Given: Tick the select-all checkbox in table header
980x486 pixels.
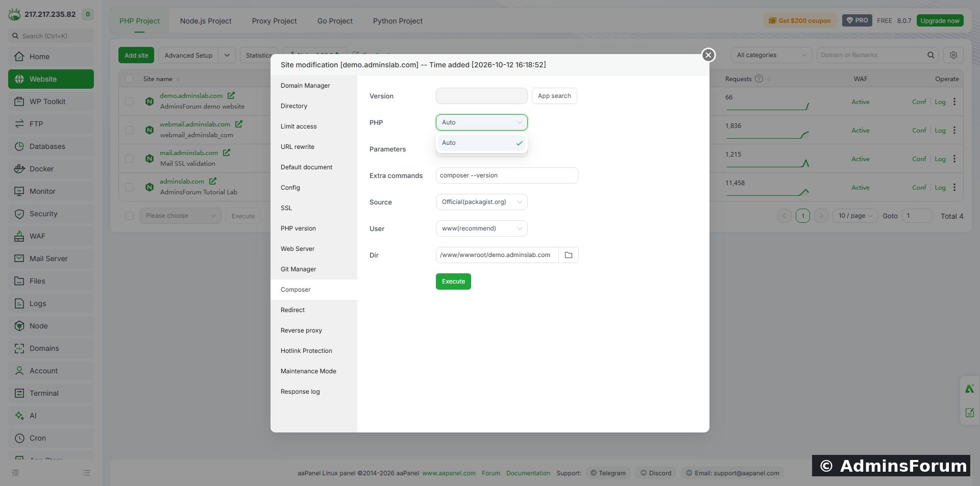Looking at the screenshot, I should pos(129,79).
